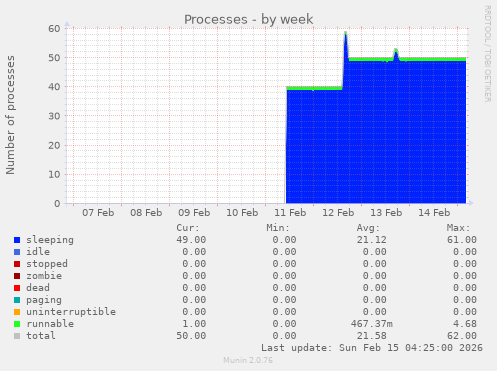Click the y-axis value 50
497x371 pixels.
coord(54,58)
